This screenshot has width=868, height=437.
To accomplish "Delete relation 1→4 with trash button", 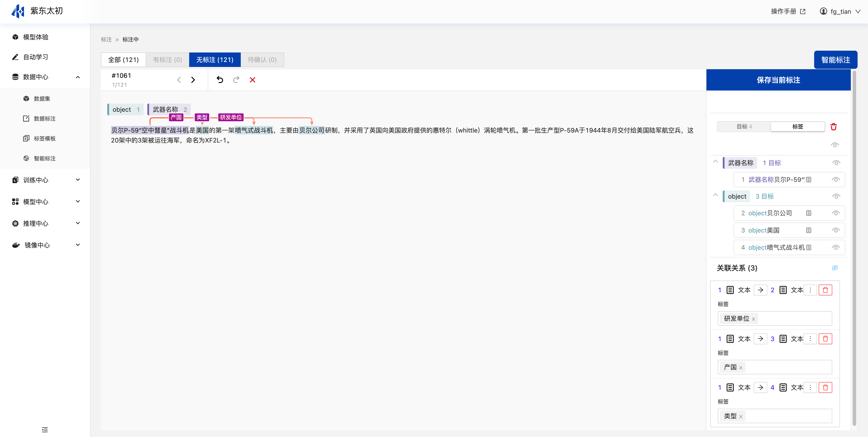I will (825, 387).
